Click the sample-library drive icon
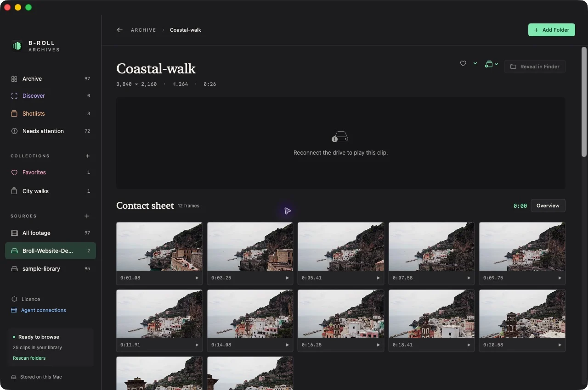The image size is (588, 390). [14, 269]
